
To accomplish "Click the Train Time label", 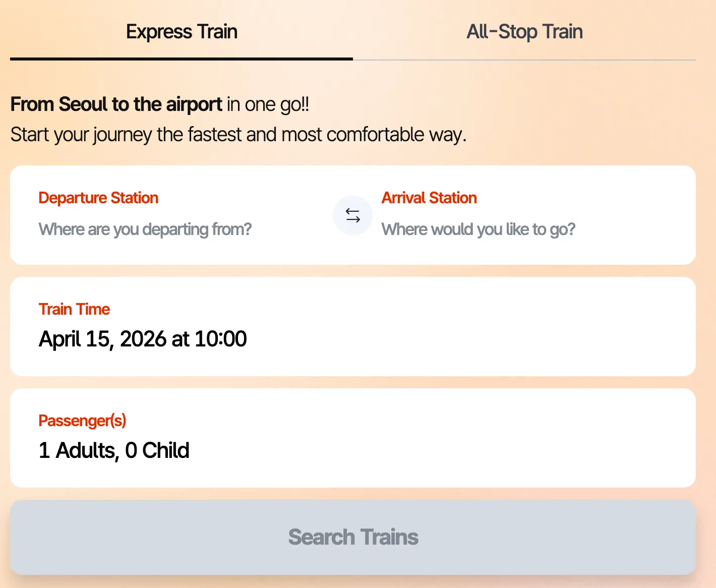I will coord(74,309).
